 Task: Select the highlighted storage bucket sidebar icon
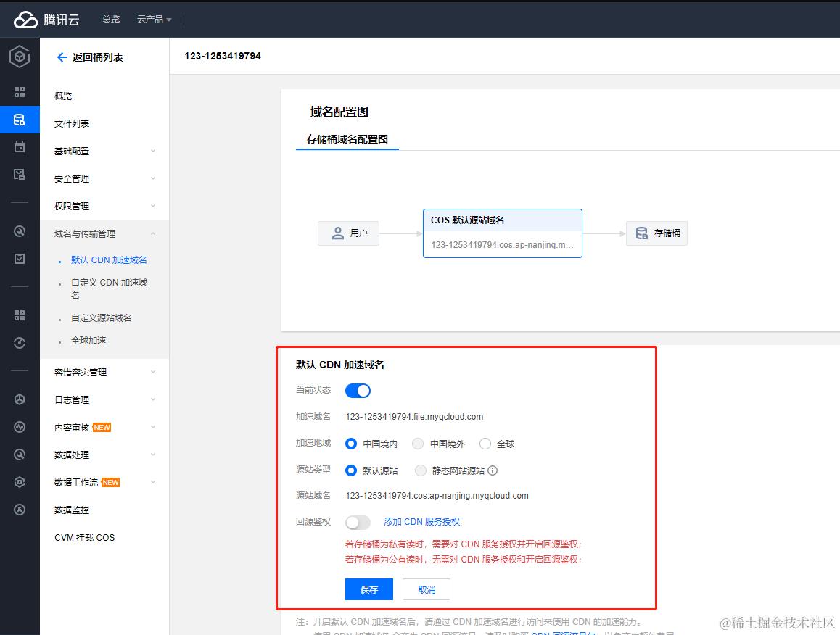tap(20, 120)
